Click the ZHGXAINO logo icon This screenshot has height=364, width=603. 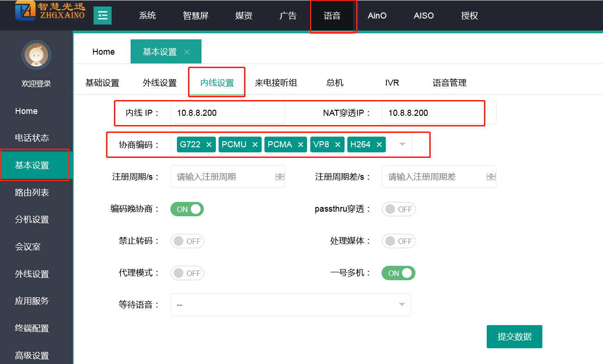25,11
